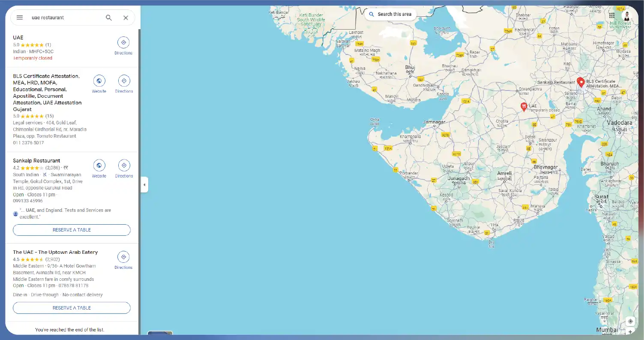Click the 'Mumbai' city label on map

pos(607,330)
